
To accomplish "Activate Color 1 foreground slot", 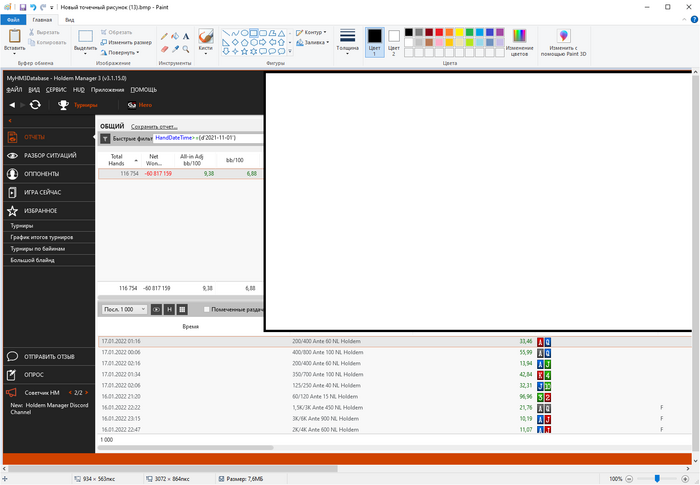I will 375,42.
